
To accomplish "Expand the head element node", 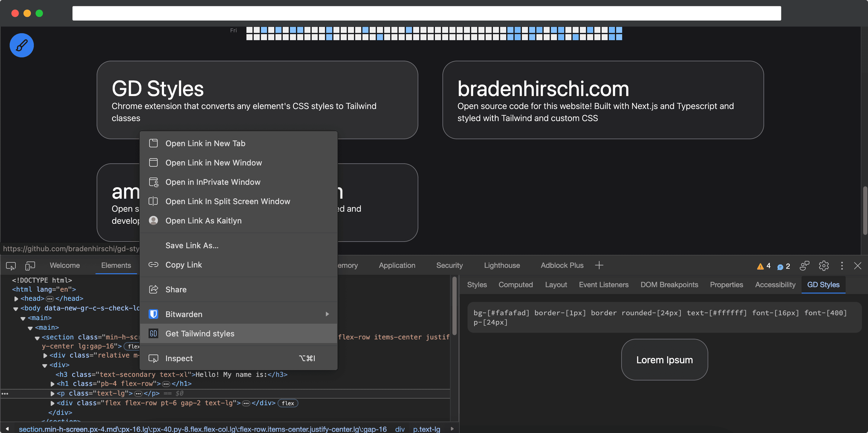I will (x=16, y=299).
